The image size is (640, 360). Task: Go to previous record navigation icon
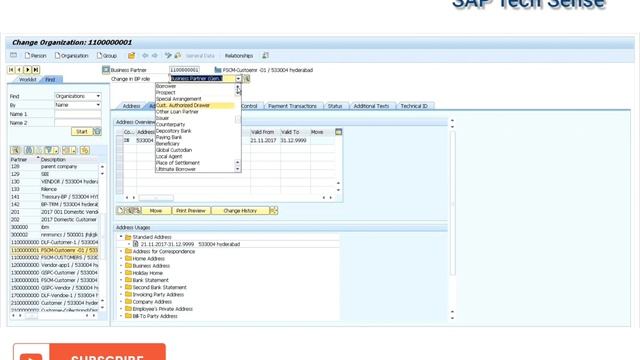click(19, 70)
